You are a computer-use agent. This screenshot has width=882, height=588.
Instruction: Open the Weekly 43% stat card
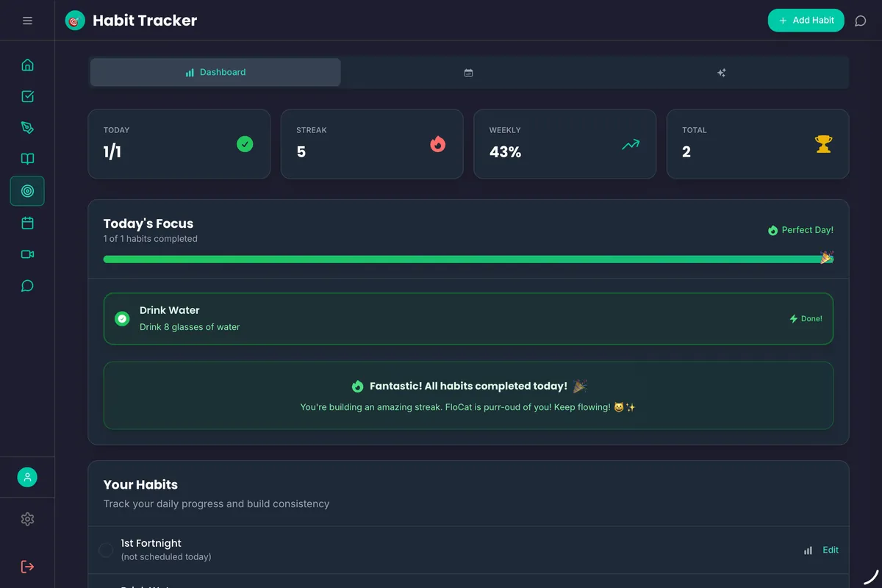pyautogui.click(x=564, y=144)
